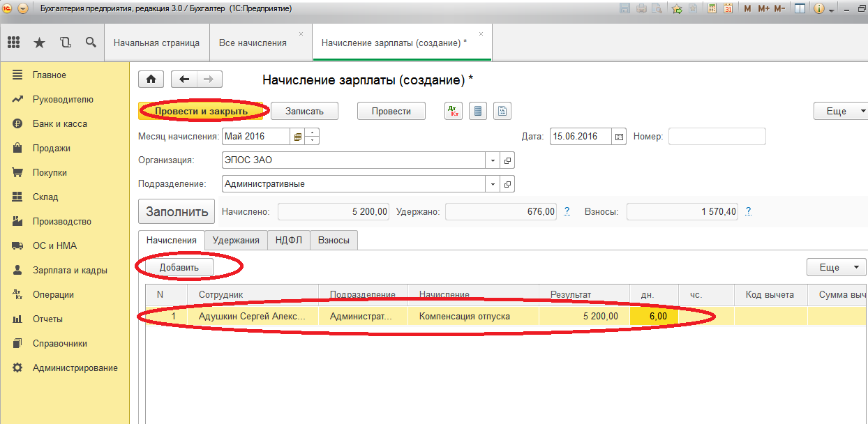The width and height of the screenshot is (868, 424).
Task: Expand the Организация dropdown list
Action: coord(493,160)
